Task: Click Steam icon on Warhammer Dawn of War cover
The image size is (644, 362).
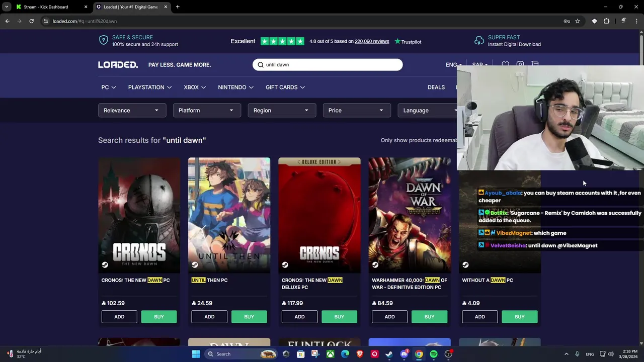Action: (375, 265)
